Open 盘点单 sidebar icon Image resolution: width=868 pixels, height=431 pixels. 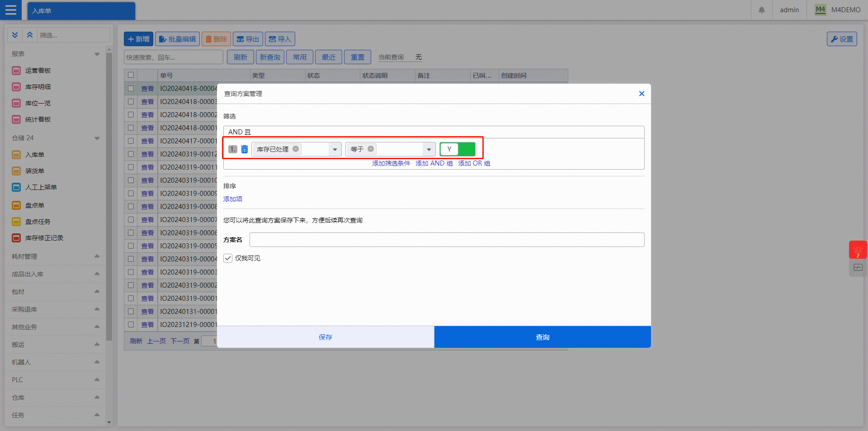click(16, 205)
